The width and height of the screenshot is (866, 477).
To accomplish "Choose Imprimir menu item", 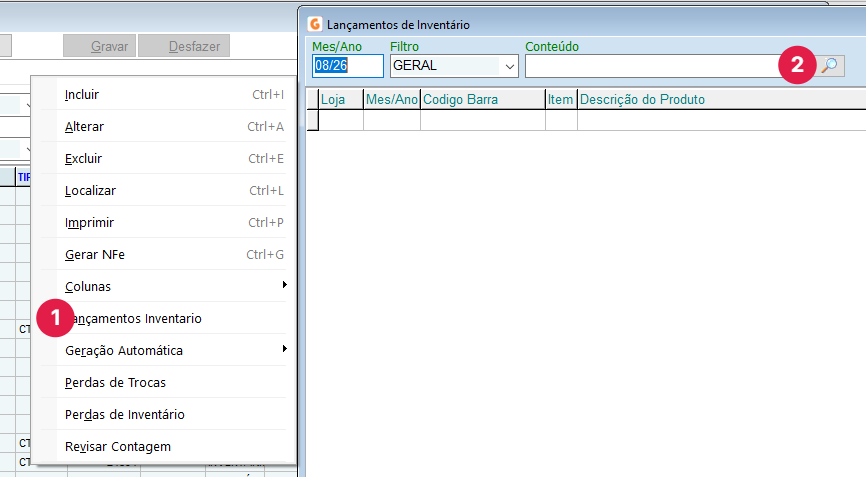I will (x=165, y=222).
